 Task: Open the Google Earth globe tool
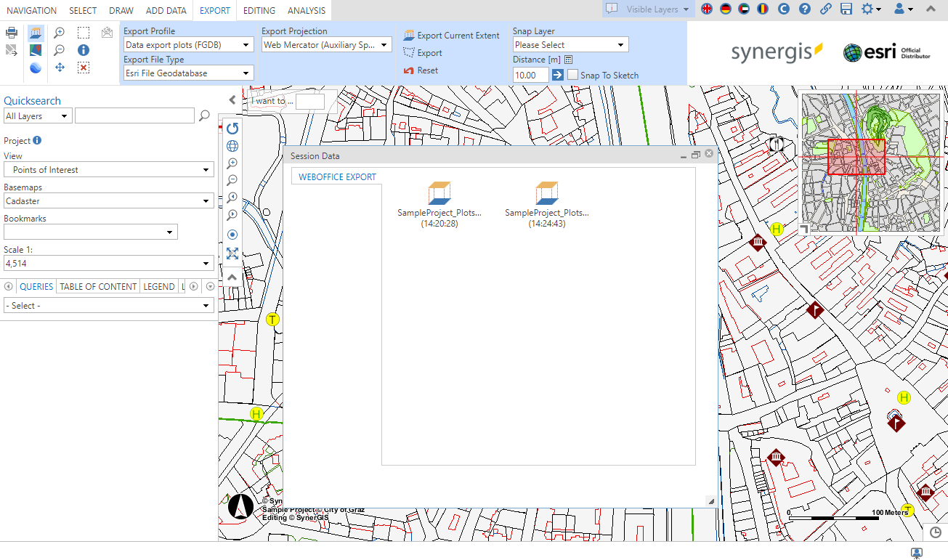click(x=35, y=68)
